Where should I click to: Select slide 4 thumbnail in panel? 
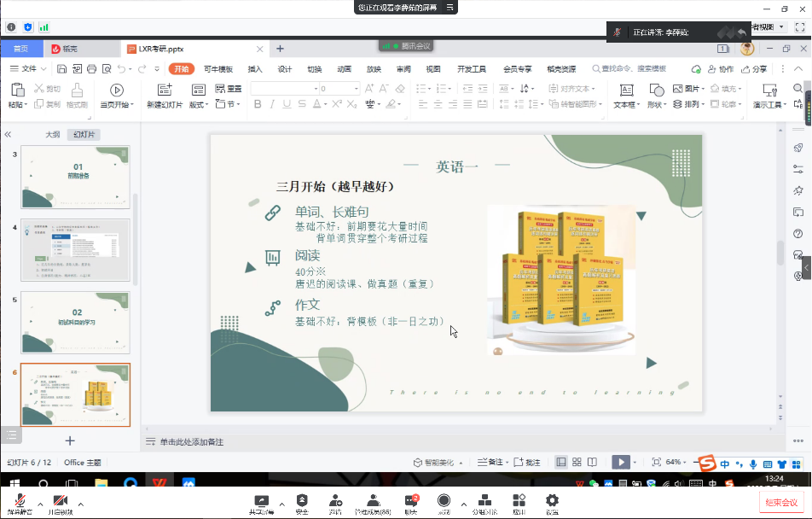[x=75, y=250]
